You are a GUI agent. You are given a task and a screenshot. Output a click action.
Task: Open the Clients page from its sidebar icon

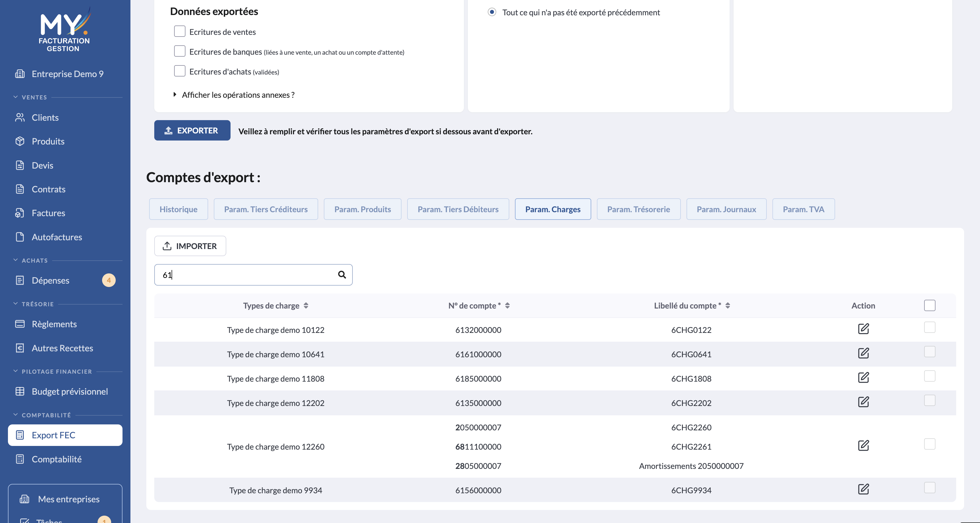click(x=20, y=118)
